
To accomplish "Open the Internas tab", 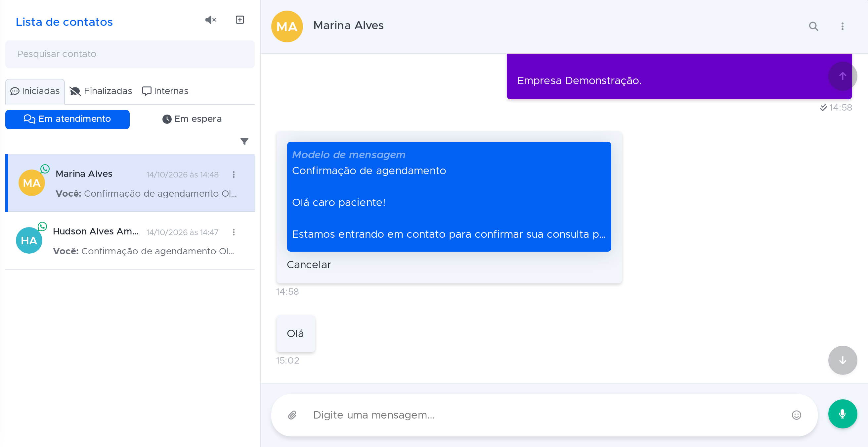I will pos(165,91).
